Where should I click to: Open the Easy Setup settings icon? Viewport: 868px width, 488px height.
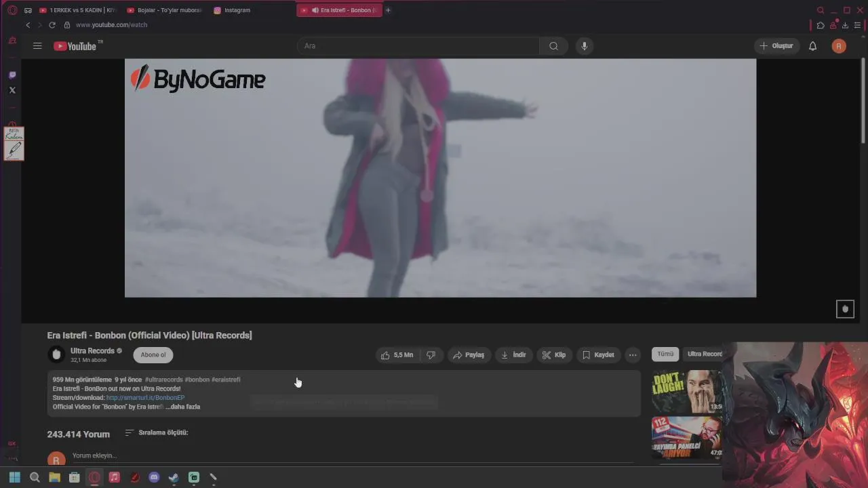tap(858, 25)
